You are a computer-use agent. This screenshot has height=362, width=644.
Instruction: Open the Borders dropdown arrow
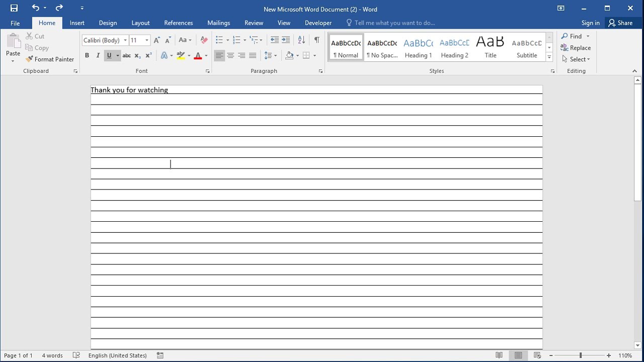coord(314,55)
